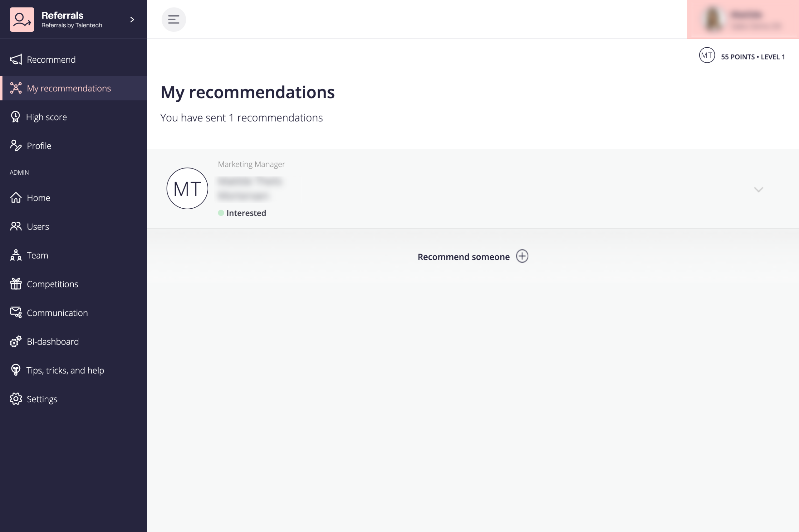Open the Home house icon
Screen dimensions: 799x532
(x=16, y=197)
